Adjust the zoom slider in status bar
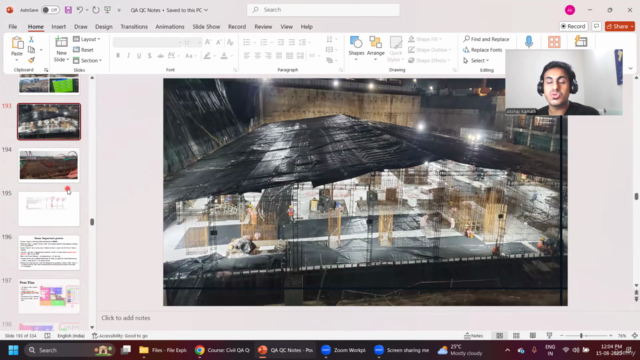This screenshot has width=640, height=360. click(581, 336)
